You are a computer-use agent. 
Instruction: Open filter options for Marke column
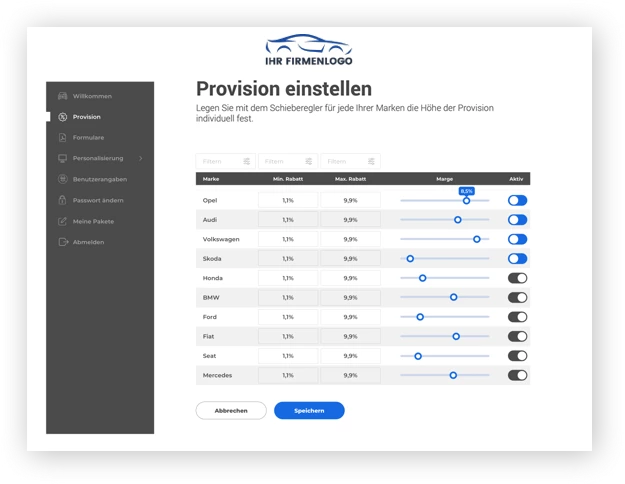pos(246,161)
